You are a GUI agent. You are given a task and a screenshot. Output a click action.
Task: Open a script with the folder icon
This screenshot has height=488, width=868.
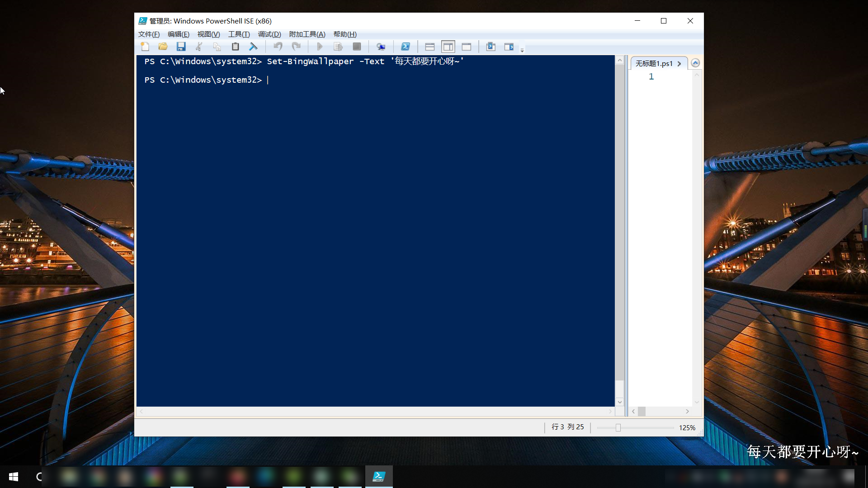pos(163,47)
